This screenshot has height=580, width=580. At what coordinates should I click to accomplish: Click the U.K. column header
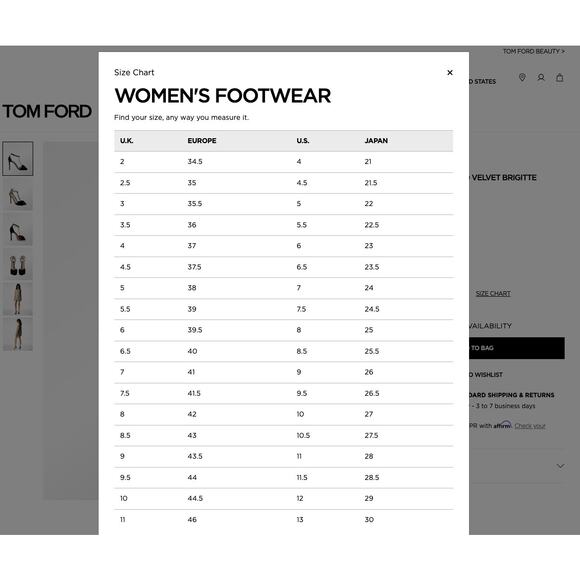coord(127,141)
